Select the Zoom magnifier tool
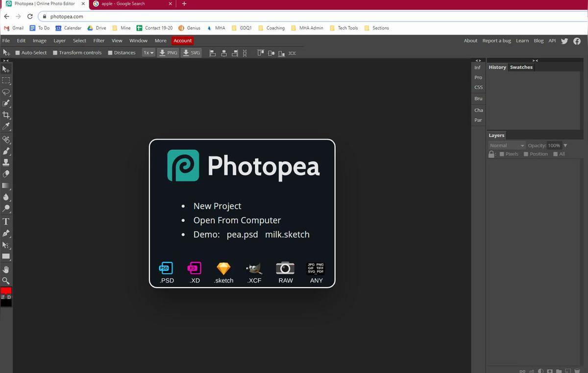 pyautogui.click(x=6, y=281)
